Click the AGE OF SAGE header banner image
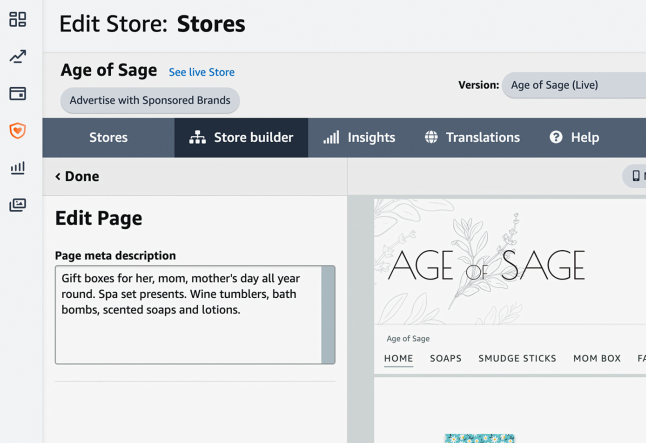This screenshot has width=646, height=443. [x=510, y=262]
